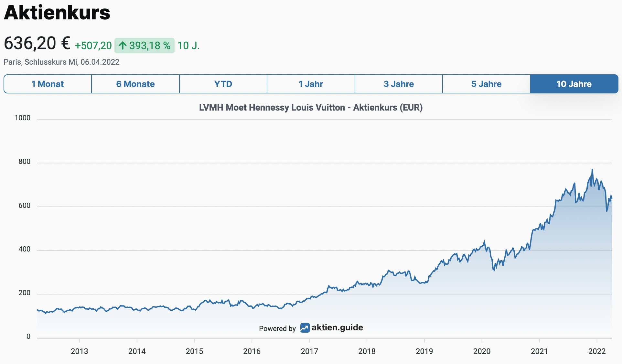Switch to the 6 Monate tab
Screen dimensions: 622x364
click(x=135, y=84)
